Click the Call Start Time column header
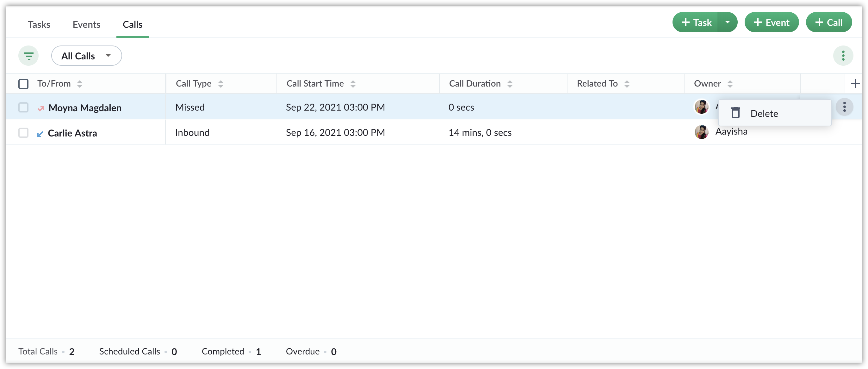The width and height of the screenshot is (868, 369). pos(315,83)
